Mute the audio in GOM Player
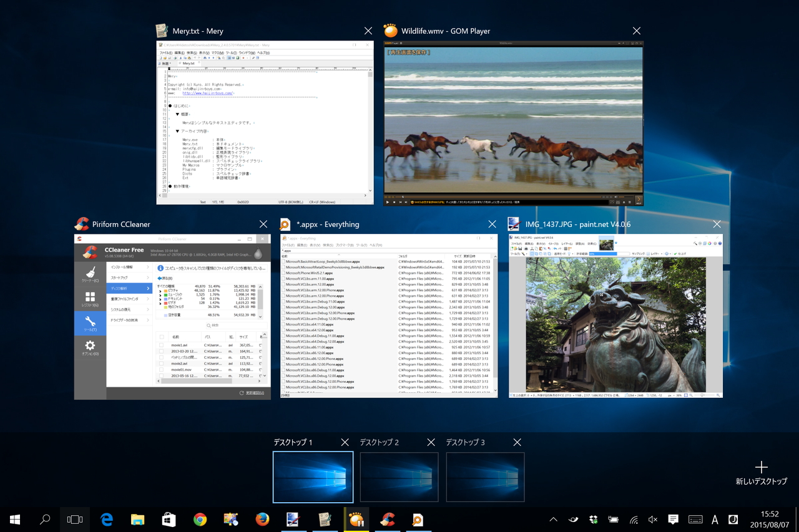 coord(615,196)
